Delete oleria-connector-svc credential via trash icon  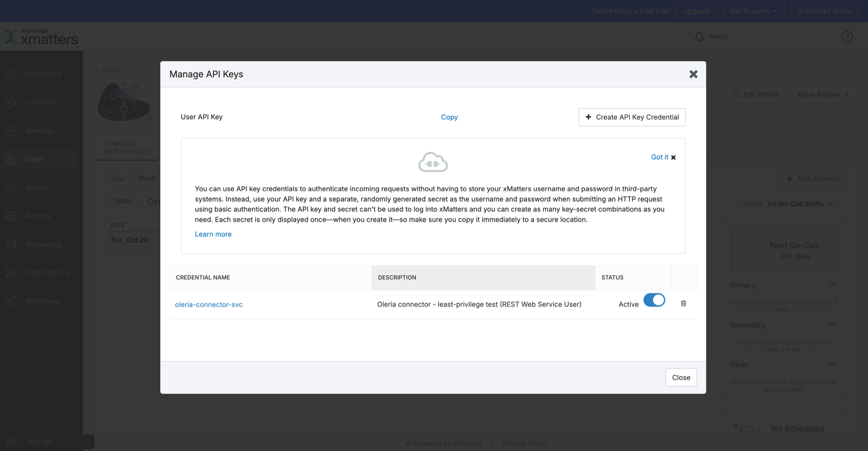tap(684, 304)
